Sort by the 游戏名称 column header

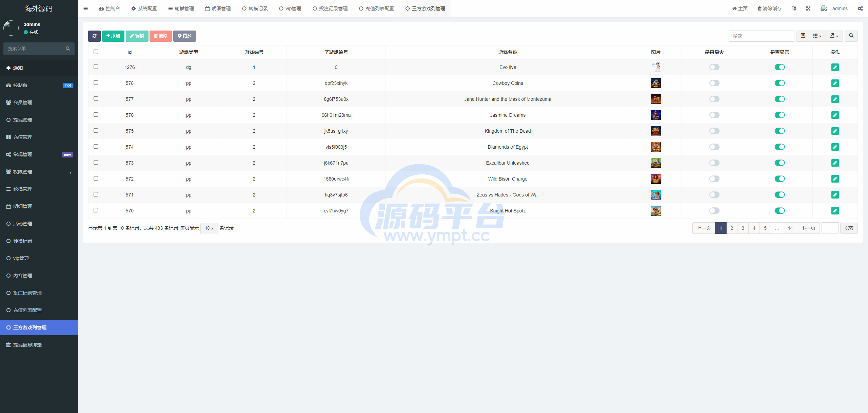[x=508, y=52]
